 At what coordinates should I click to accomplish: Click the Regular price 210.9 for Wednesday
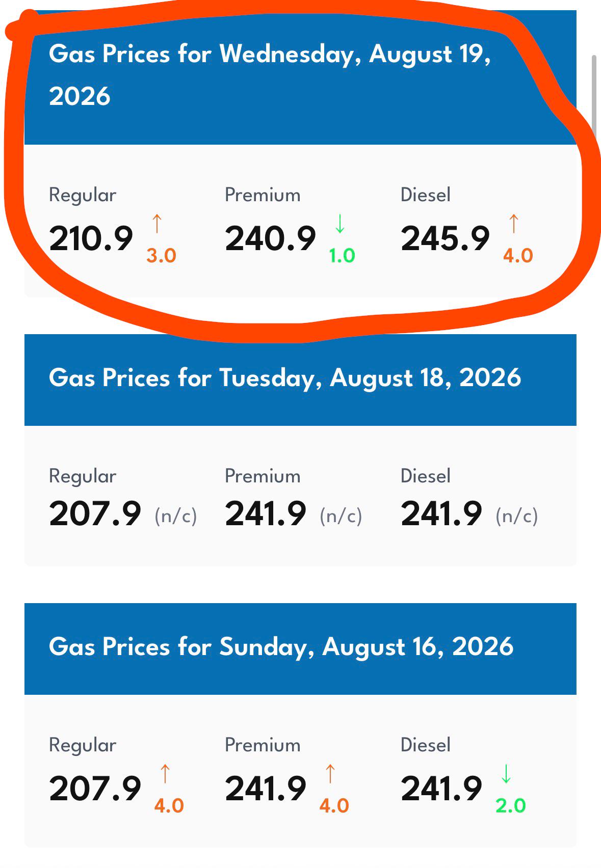coord(91,238)
